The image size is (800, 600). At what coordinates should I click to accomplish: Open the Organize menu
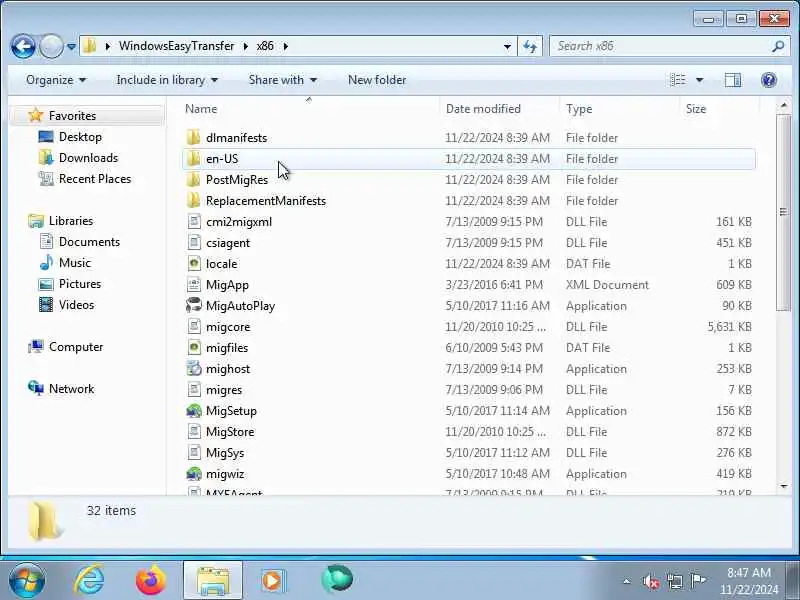coord(56,80)
